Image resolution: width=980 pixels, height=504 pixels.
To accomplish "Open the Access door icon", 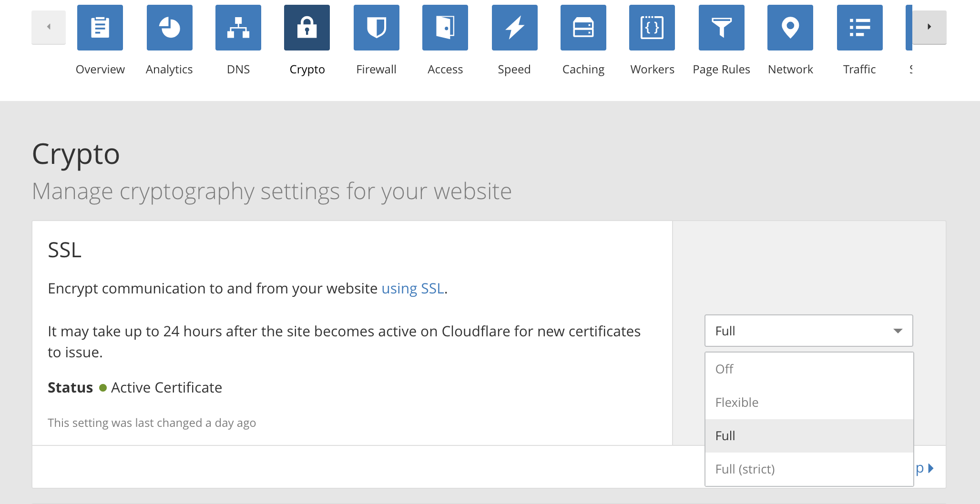I will [x=445, y=28].
